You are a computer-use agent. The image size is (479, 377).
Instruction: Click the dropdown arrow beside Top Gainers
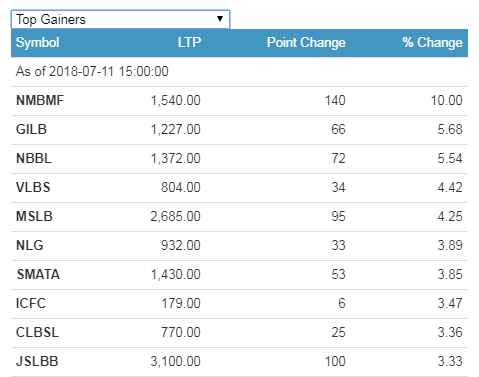220,19
